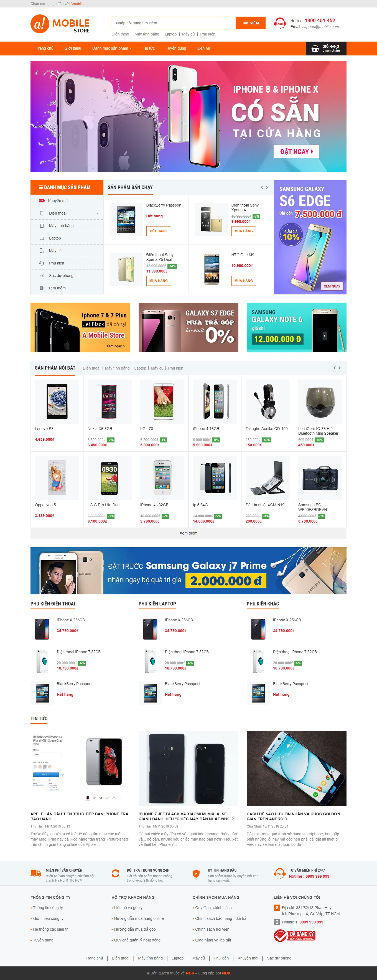Show next products in Sản phẩm bán chạy

point(267,187)
